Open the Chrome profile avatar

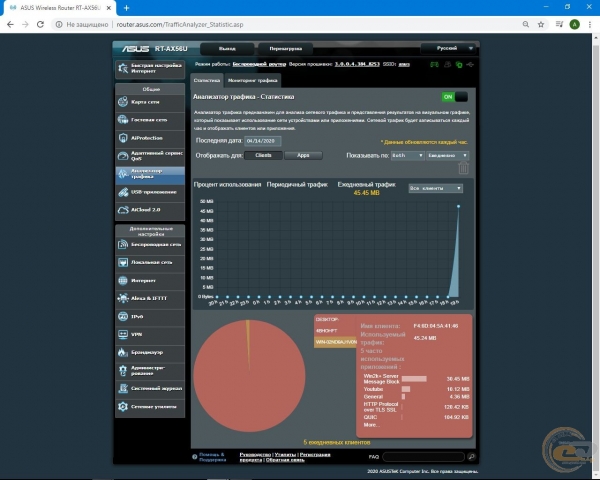[x=574, y=24]
